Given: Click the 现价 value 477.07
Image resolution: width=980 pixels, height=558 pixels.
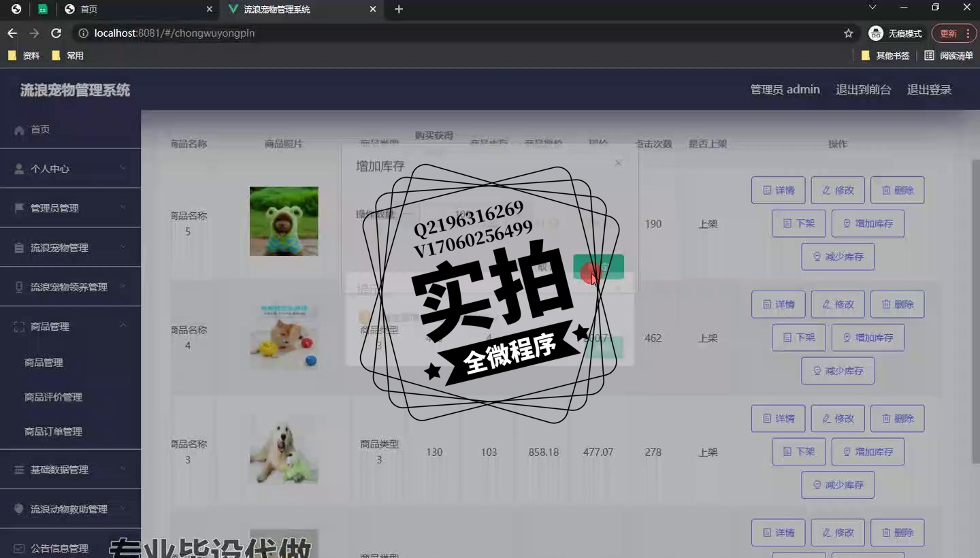Looking at the screenshot, I should pyautogui.click(x=598, y=452).
